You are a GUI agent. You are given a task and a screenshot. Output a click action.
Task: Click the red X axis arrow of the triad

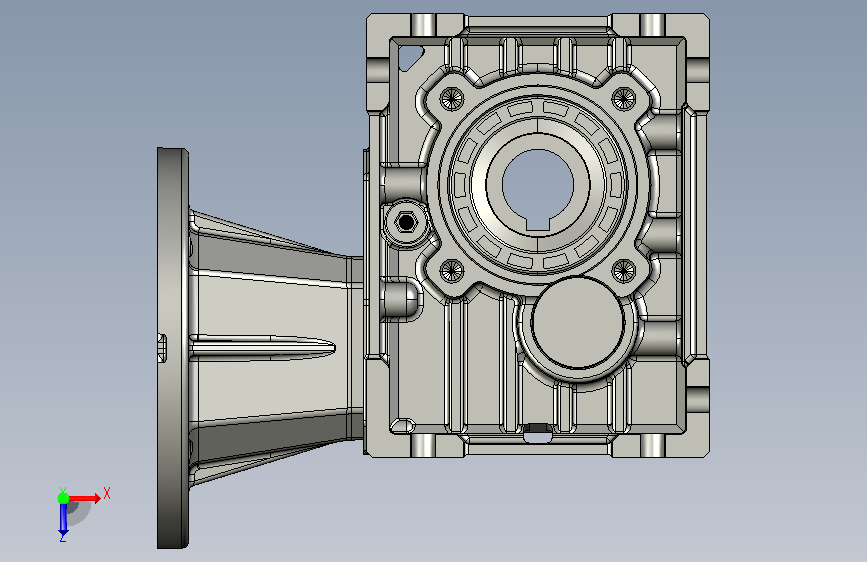coord(83,498)
